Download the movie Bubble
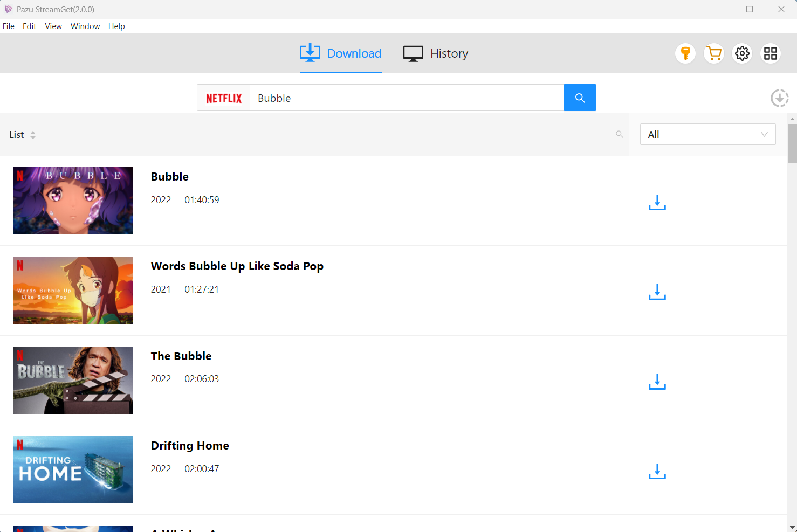797x532 pixels. pos(657,202)
